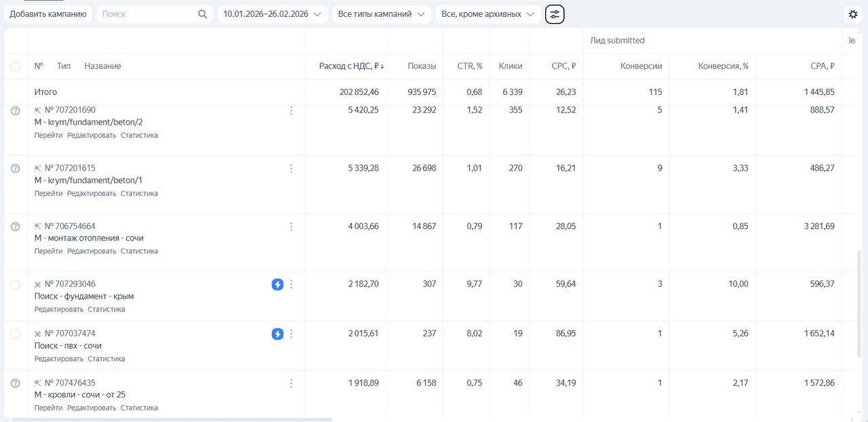Open the date range 10.01.2026–26.02.2026 dropdown
This screenshot has height=422, width=868.
tap(272, 14)
